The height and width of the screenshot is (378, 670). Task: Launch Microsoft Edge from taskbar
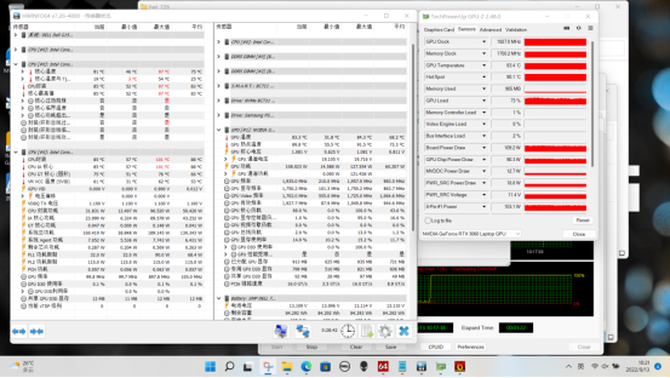[306, 366]
